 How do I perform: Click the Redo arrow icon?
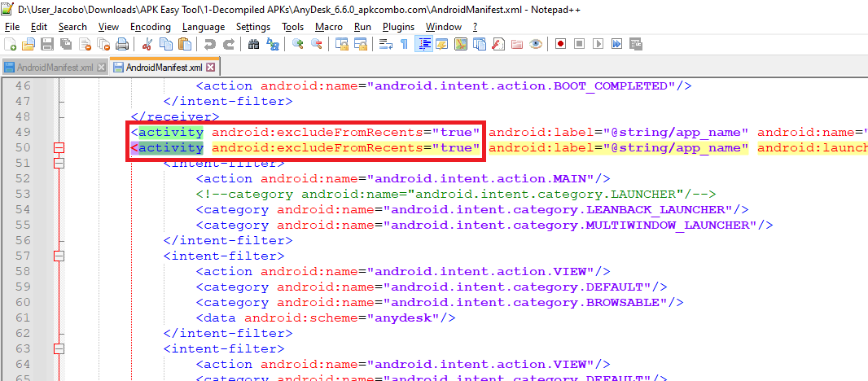point(228,44)
